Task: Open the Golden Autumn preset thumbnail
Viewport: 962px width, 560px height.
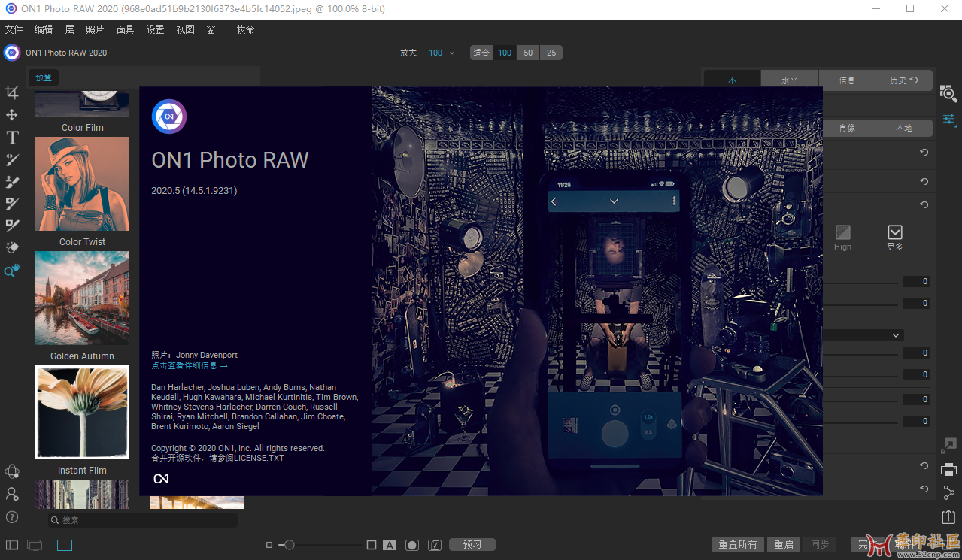Action: click(x=82, y=298)
